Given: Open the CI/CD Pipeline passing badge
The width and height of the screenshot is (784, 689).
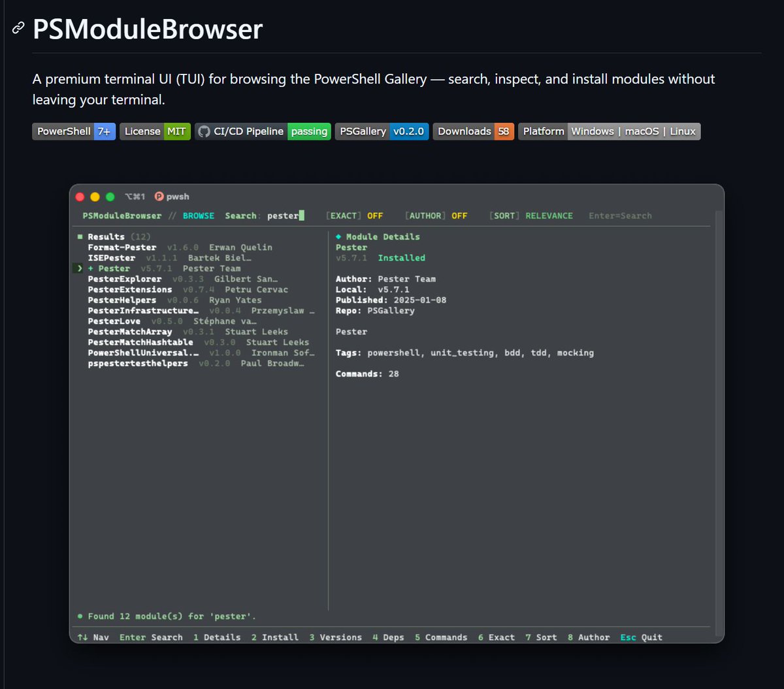Looking at the screenshot, I should (263, 131).
